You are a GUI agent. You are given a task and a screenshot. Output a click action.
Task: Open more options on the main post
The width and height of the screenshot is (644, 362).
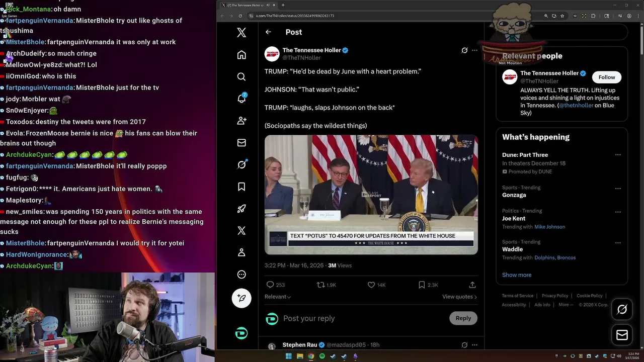coord(474,50)
